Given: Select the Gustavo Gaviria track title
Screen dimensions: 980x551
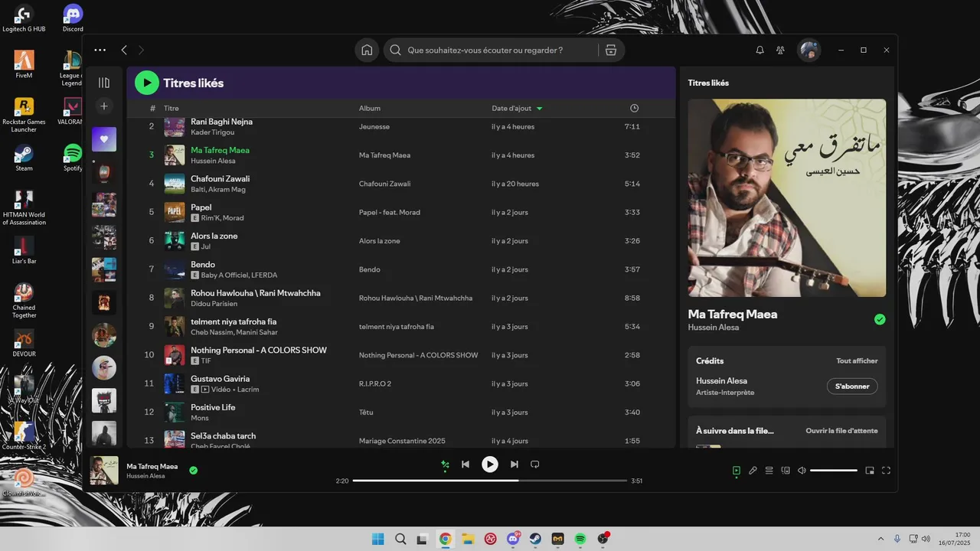Looking at the screenshot, I should pos(220,379).
